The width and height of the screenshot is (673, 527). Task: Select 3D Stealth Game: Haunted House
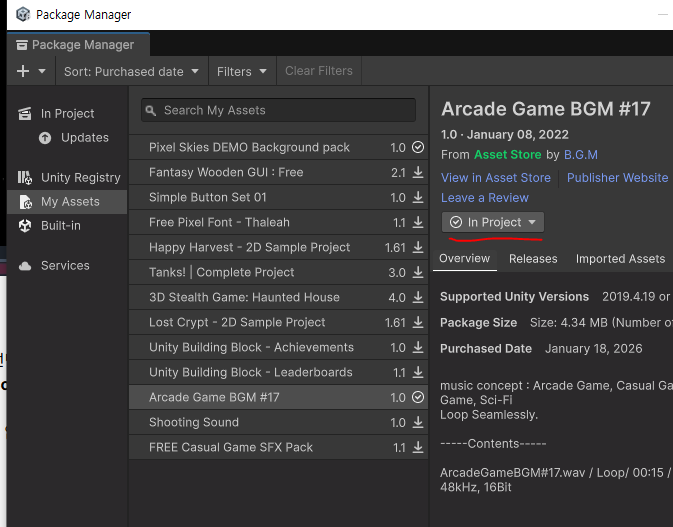click(x=278, y=297)
